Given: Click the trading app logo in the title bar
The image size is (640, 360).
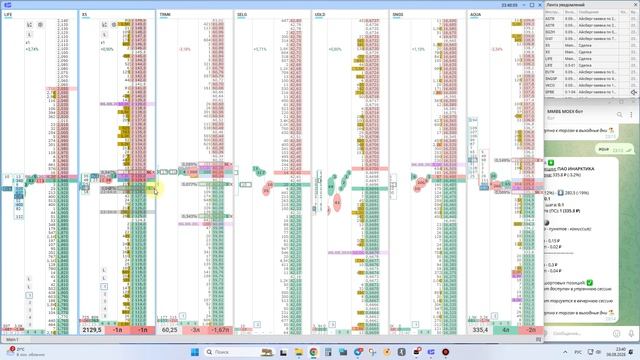Looking at the screenshot, I should tap(7, 5).
